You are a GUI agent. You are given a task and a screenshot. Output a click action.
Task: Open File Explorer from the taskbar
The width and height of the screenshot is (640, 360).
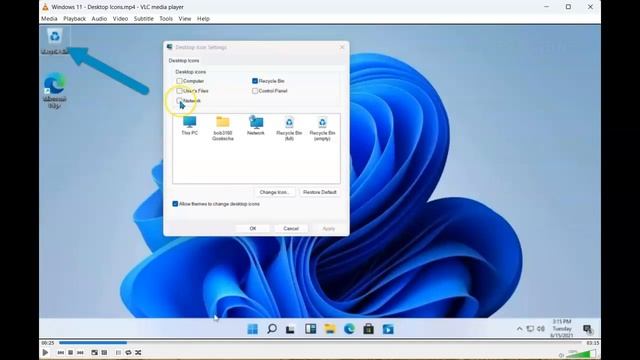tap(330, 329)
